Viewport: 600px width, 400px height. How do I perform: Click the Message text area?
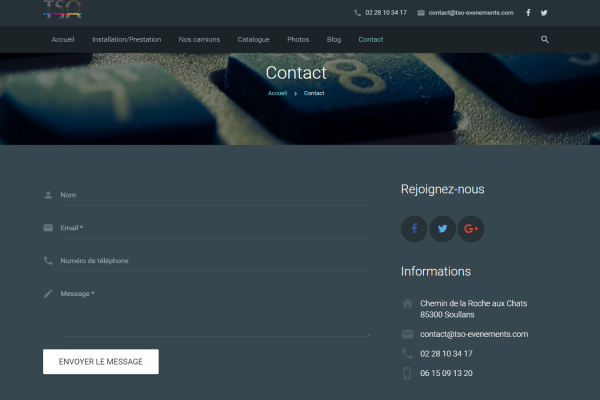(210, 312)
